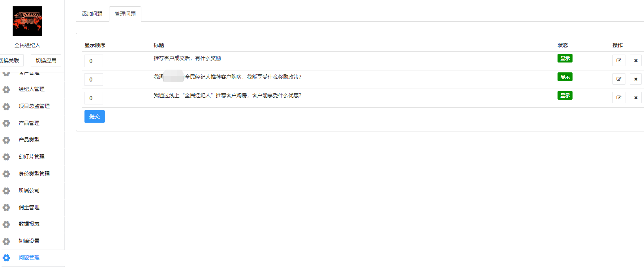Select 佣金管理 in the sidebar
The height and width of the screenshot is (267, 644).
tap(29, 207)
